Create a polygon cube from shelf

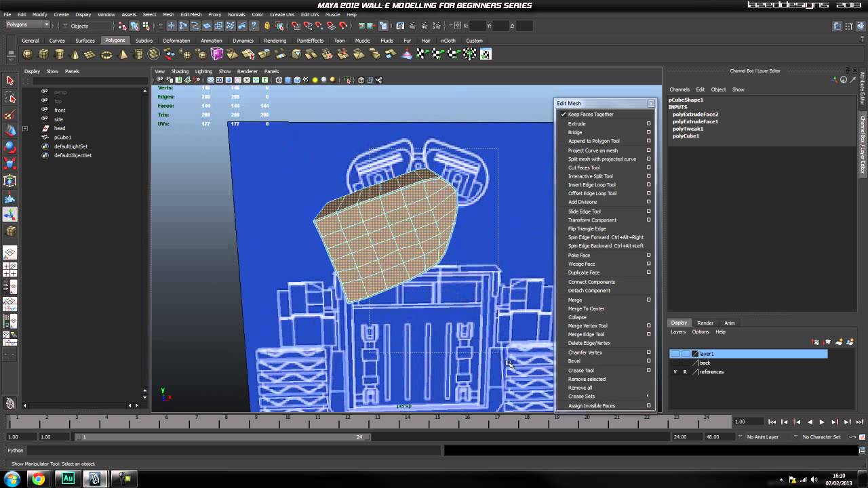click(43, 54)
